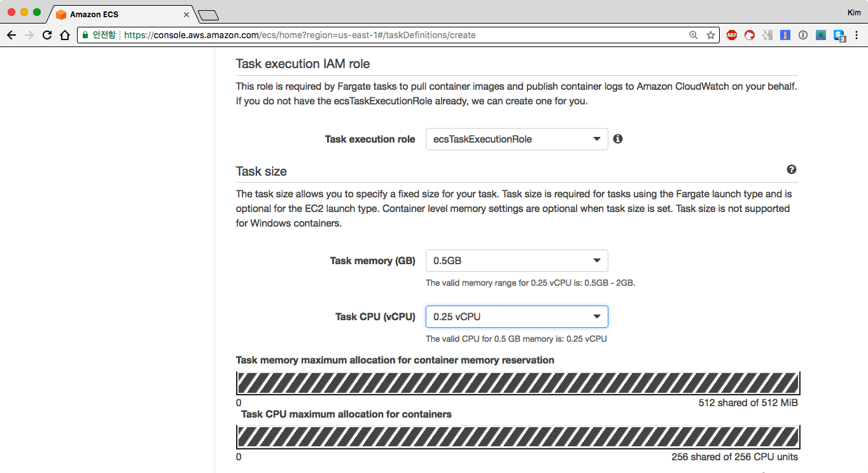
Task: Open the Skype extension with badge 3
Action: 839,36
